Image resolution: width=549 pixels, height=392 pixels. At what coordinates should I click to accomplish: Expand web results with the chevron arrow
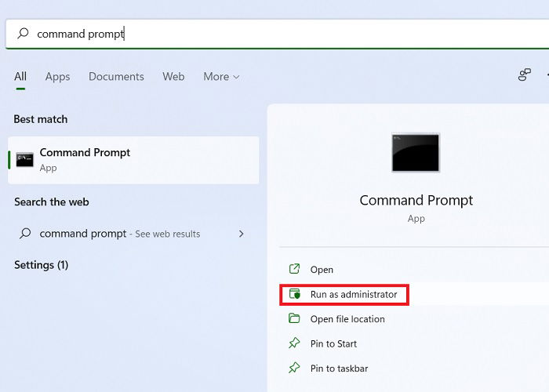click(241, 234)
